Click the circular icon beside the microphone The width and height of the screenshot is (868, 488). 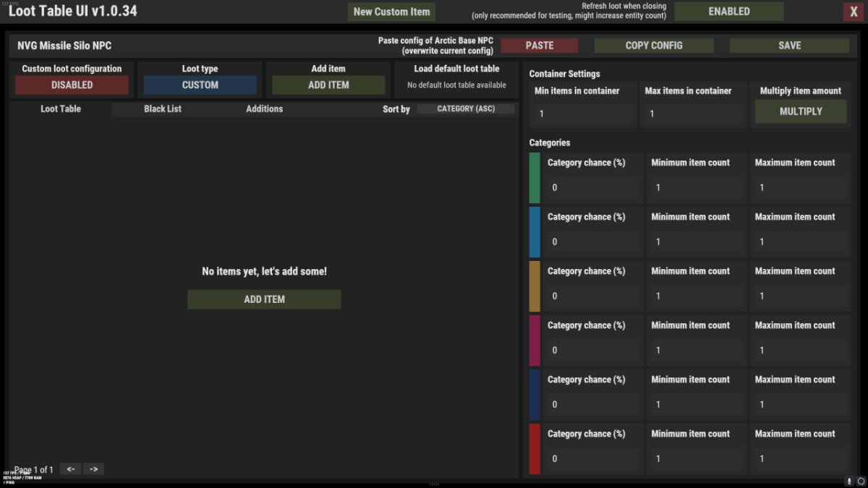click(x=861, y=481)
